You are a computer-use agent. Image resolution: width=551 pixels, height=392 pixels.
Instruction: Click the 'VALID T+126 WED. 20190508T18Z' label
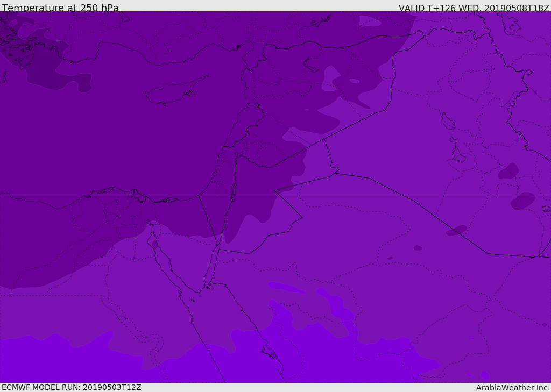tap(474, 8)
